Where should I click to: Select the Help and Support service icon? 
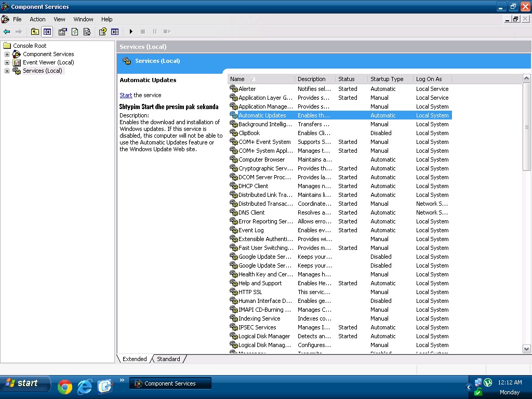[233, 283]
